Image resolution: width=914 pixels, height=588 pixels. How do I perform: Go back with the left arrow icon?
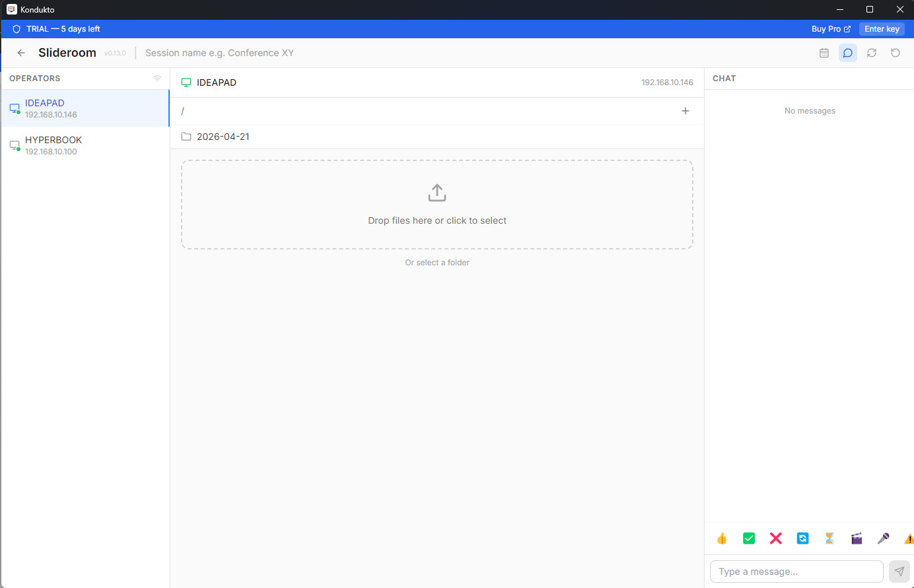pyautogui.click(x=21, y=53)
